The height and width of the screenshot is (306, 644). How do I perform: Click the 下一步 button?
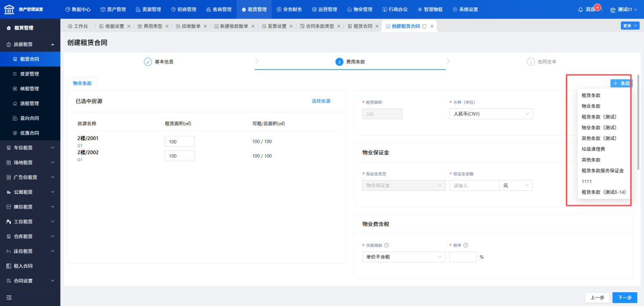pyautogui.click(x=625, y=297)
